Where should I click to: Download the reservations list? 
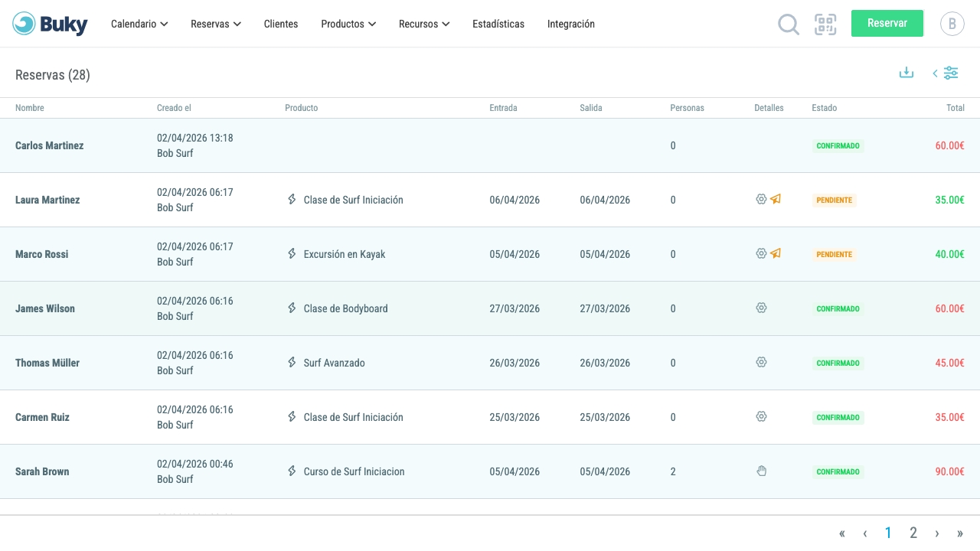point(906,73)
